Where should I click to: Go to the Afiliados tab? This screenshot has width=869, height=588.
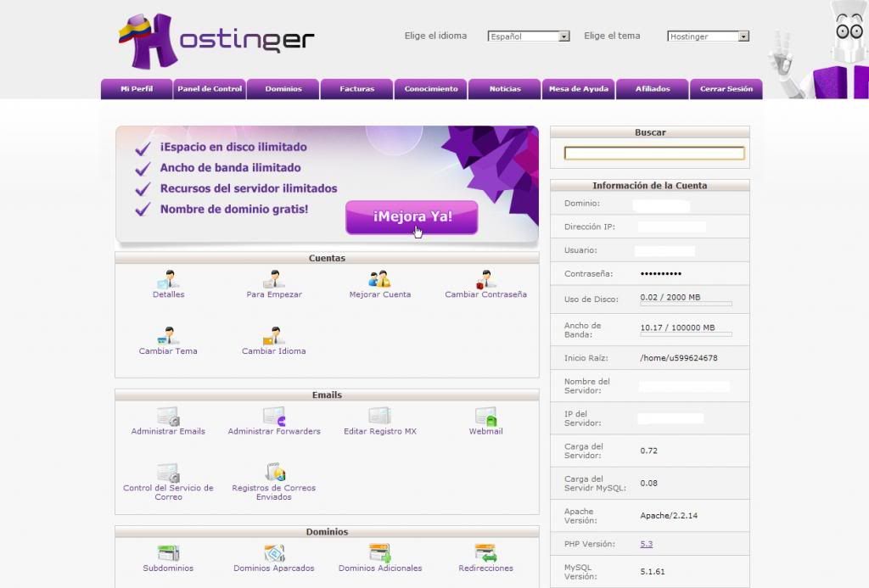point(653,89)
